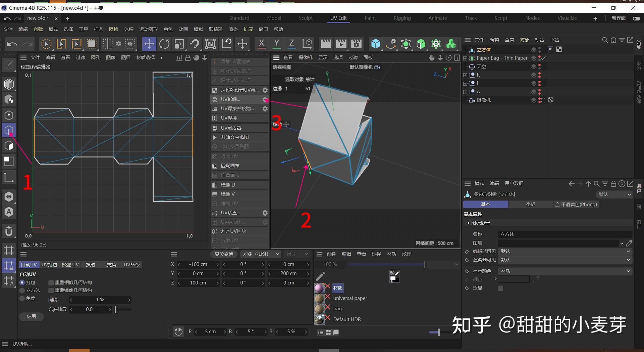Select the Move tool in the toolbar
The width and height of the screenshot is (644, 352).
pyautogui.click(x=149, y=44)
